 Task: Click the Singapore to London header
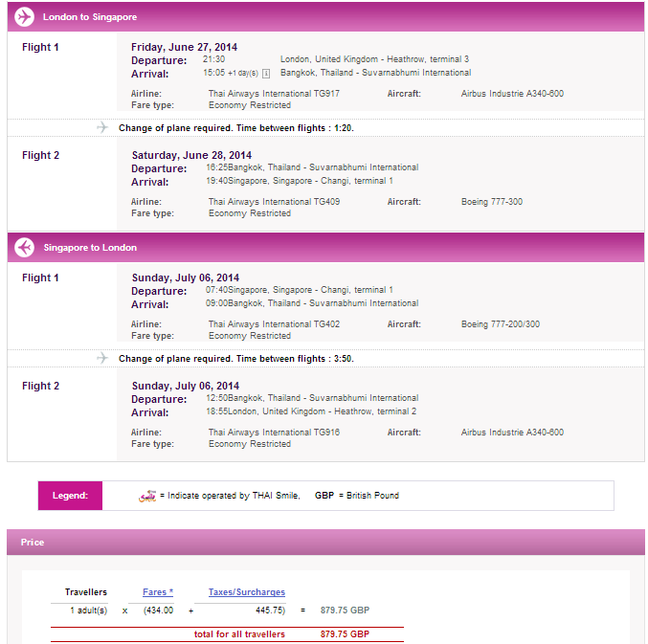pos(325,248)
